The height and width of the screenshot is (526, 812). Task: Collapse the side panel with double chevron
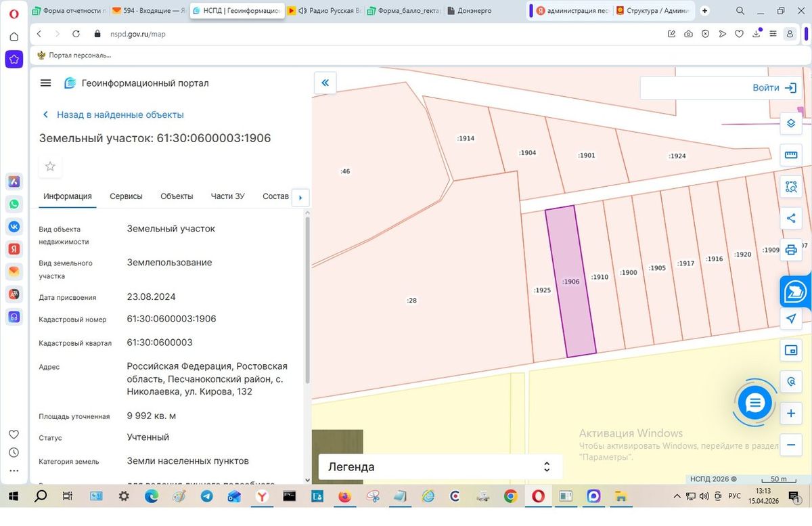[325, 83]
